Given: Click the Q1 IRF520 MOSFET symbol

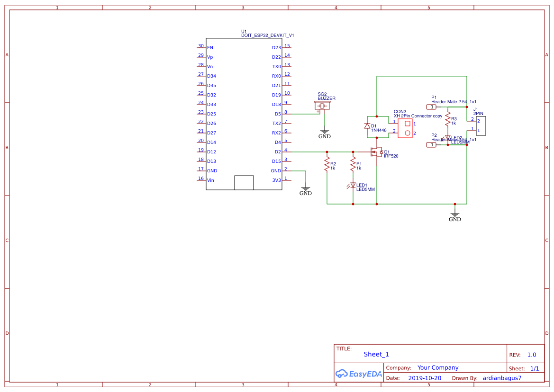Looking at the screenshot, I should [377, 152].
